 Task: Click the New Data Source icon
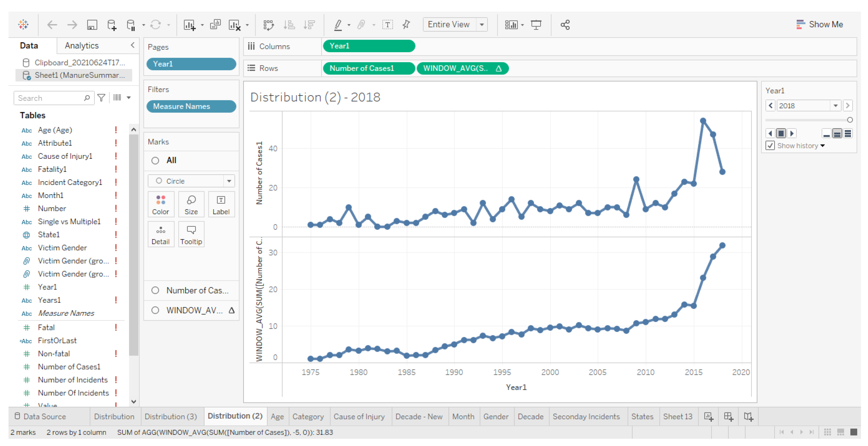pyautogui.click(x=112, y=24)
